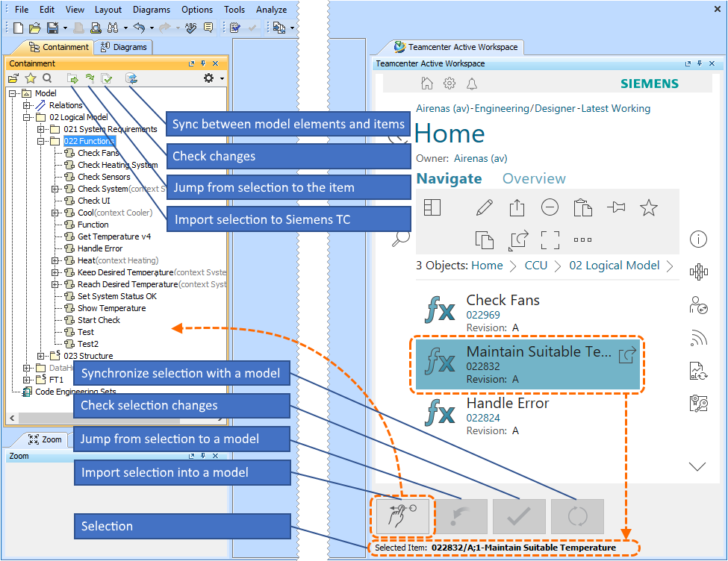Expand the chevron below Teamcenter right sidebar
Screen dimensions: 728x561
pyautogui.click(x=697, y=466)
